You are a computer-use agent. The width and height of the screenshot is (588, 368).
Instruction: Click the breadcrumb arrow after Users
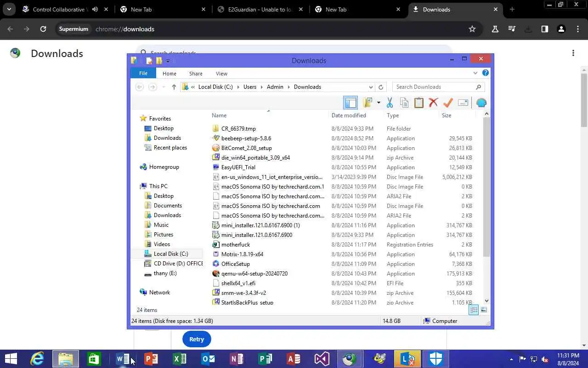[x=262, y=87]
